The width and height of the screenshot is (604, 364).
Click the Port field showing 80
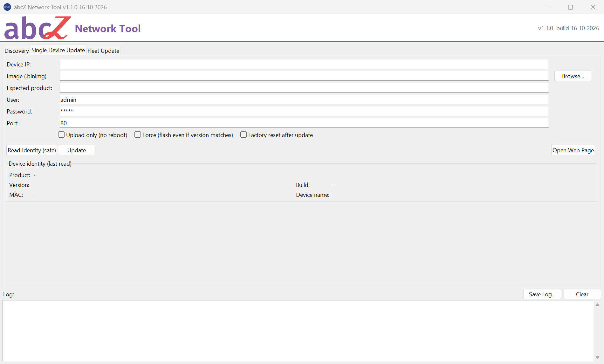(x=304, y=123)
